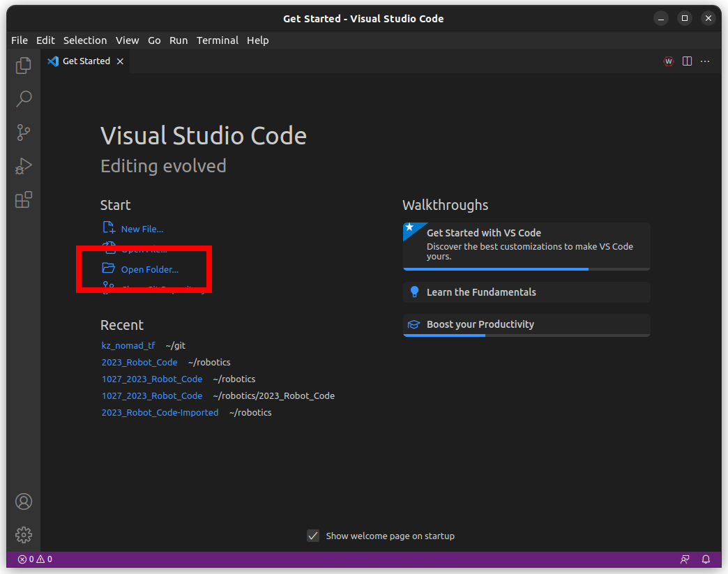
Task: Open the Terminal menu
Action: click(x=218, y=40)
